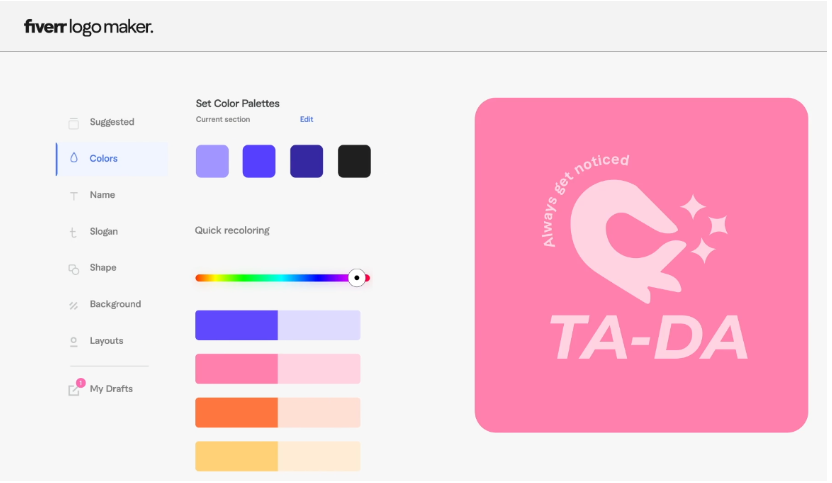Click the Shape icon in sidebar
Screen dimensions: 832x483
point(74,269)
